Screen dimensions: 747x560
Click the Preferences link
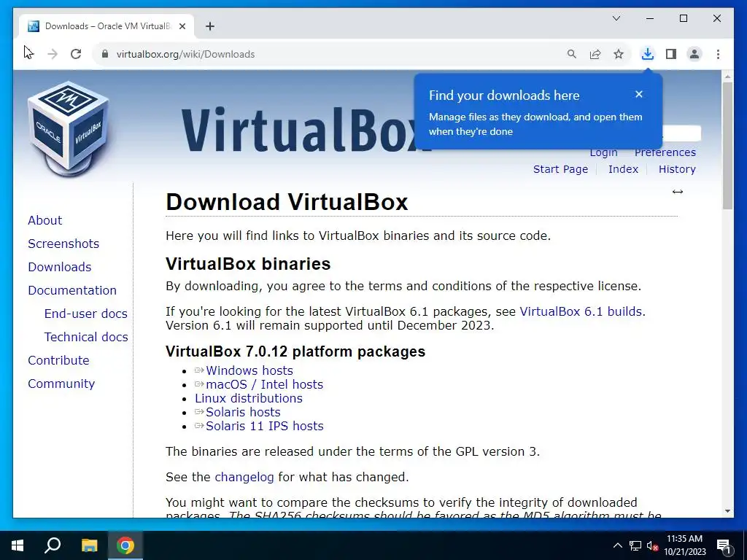665,153
